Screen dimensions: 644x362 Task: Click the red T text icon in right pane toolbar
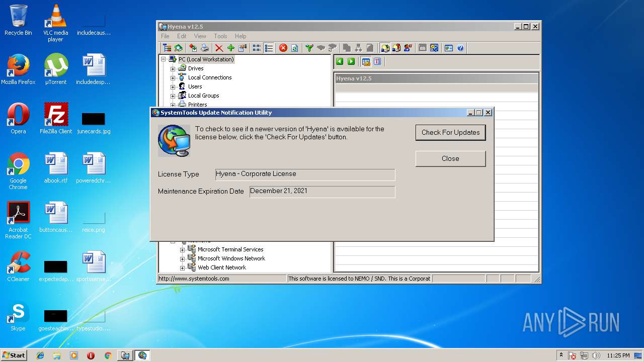(x=377, y=61)
